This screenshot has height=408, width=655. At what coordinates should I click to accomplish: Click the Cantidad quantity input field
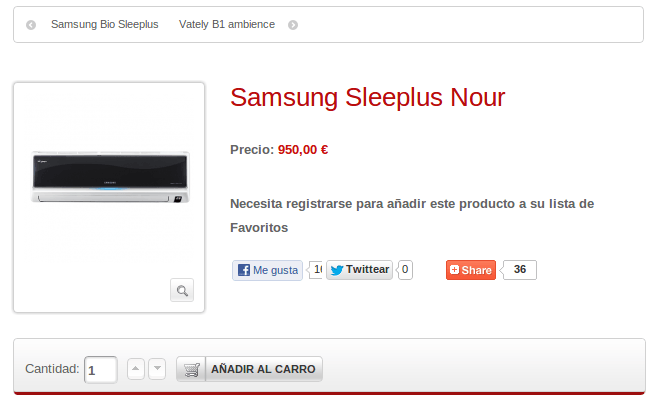click(101, 370)
